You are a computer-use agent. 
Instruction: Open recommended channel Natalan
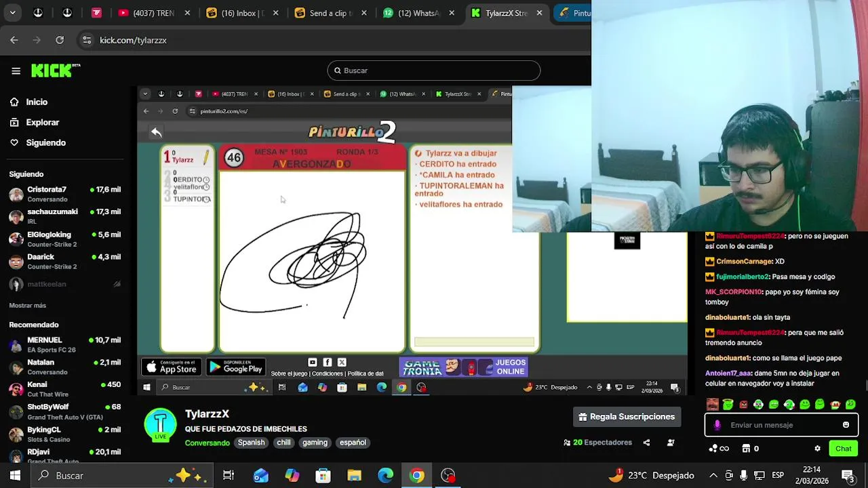pyautogui.click(x=65, y=367)
